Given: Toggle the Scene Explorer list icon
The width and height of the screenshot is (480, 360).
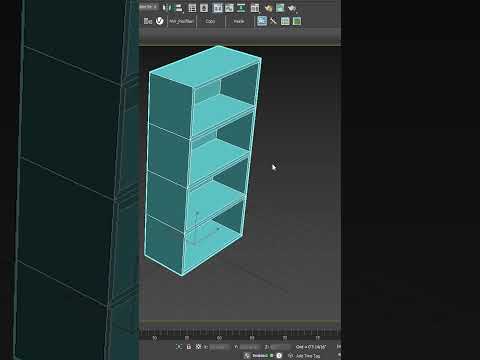Looking at the screenshot, I should 192,8.
